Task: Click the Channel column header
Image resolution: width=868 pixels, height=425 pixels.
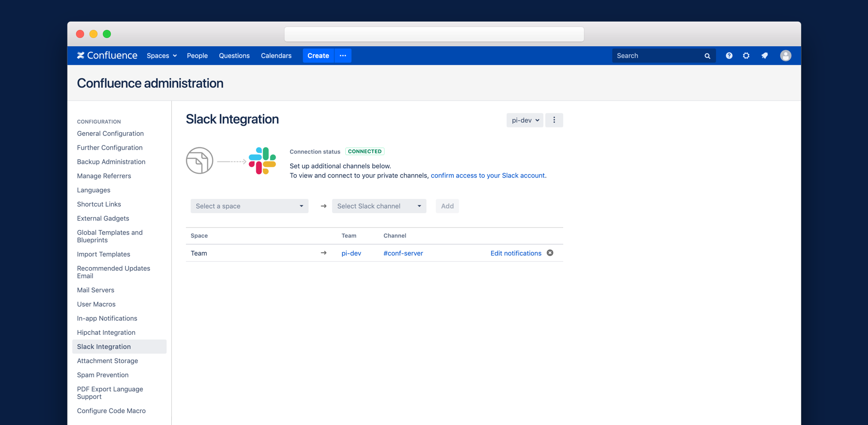Action: 395,236
